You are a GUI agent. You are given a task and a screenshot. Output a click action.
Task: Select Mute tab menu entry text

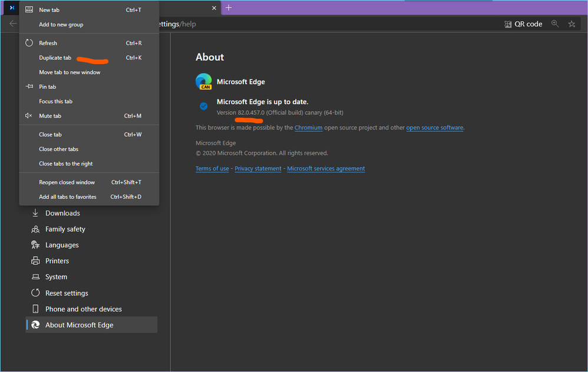[50, 116]
